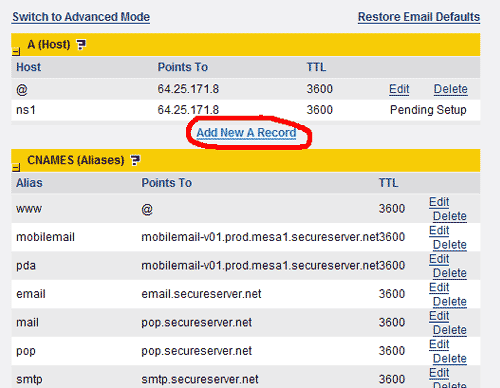This screenshot has width=500, height=388.
Task: Select pop.secureserver.net in the pop row
Action: coord(197,351)
